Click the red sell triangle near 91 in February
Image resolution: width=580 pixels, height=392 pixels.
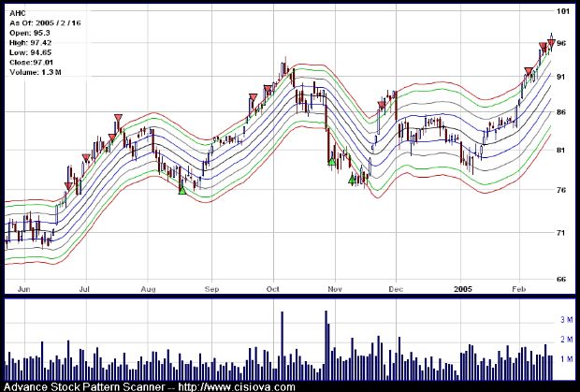pos(529,72)
